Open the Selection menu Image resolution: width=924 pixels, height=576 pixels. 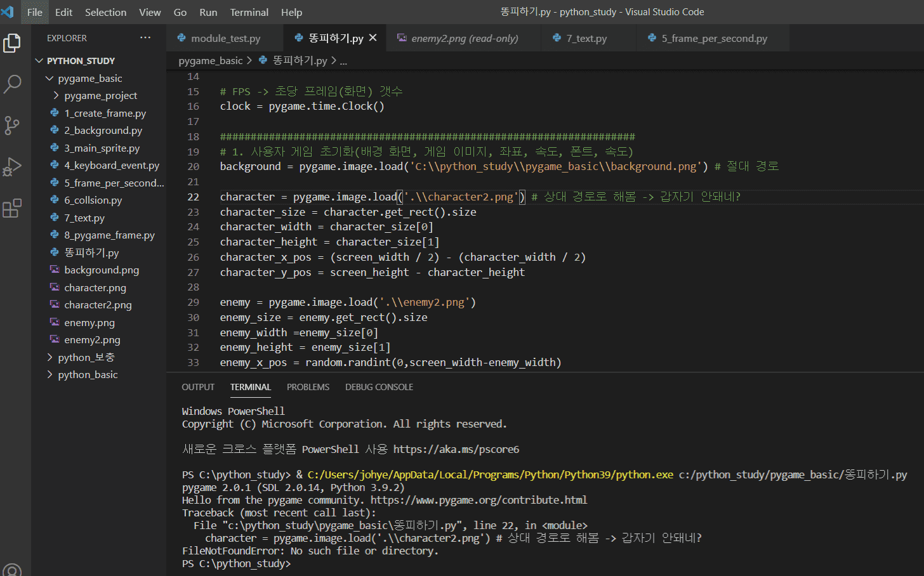(x=105, y=12)
